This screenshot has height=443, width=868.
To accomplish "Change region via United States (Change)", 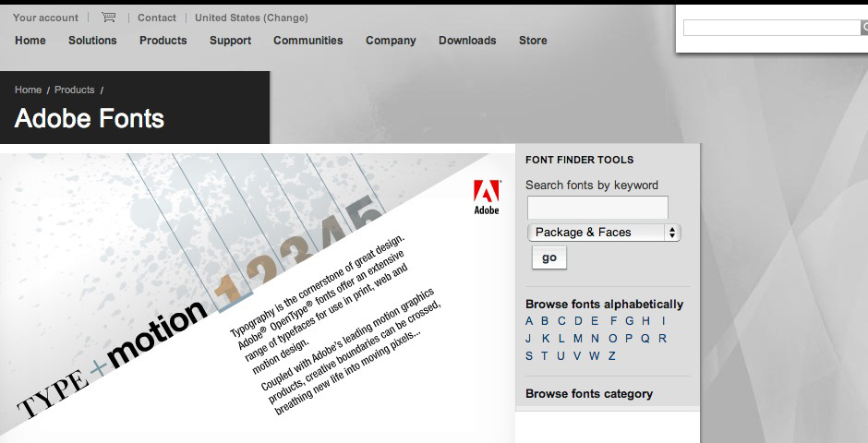I will [x=251, y=18].
